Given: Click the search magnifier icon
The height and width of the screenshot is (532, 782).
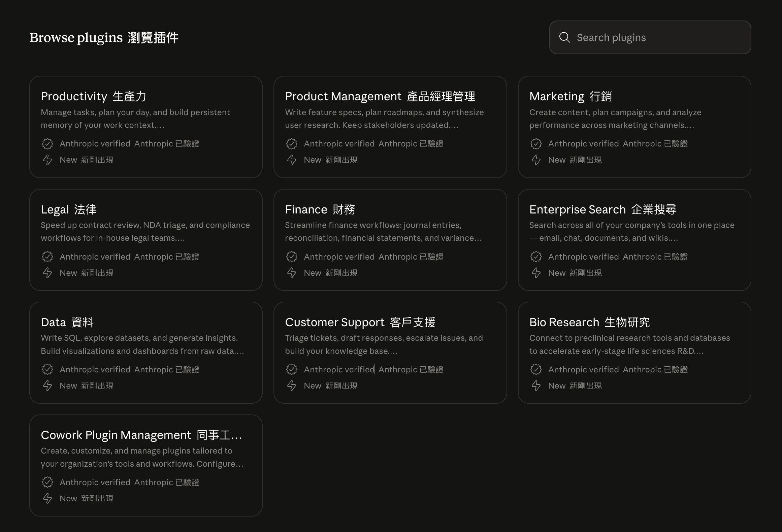Looking at the screenshot, I should tap(564, 37).
